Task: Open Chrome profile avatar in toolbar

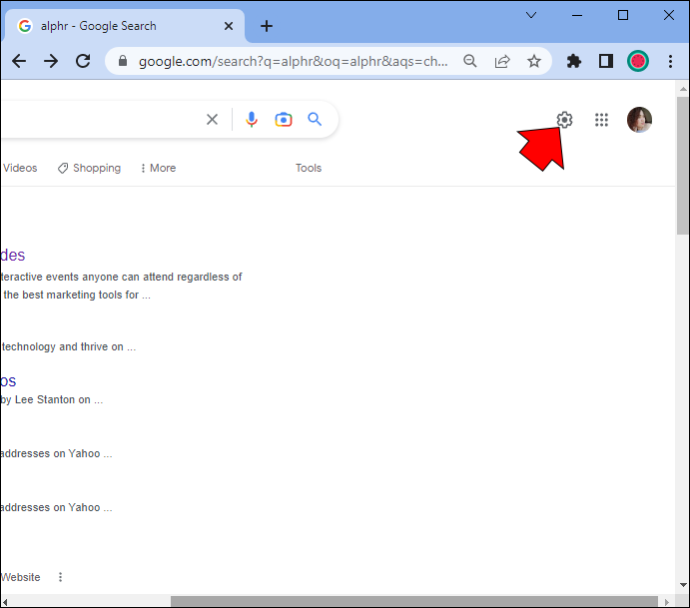Action: click(638, 61)
